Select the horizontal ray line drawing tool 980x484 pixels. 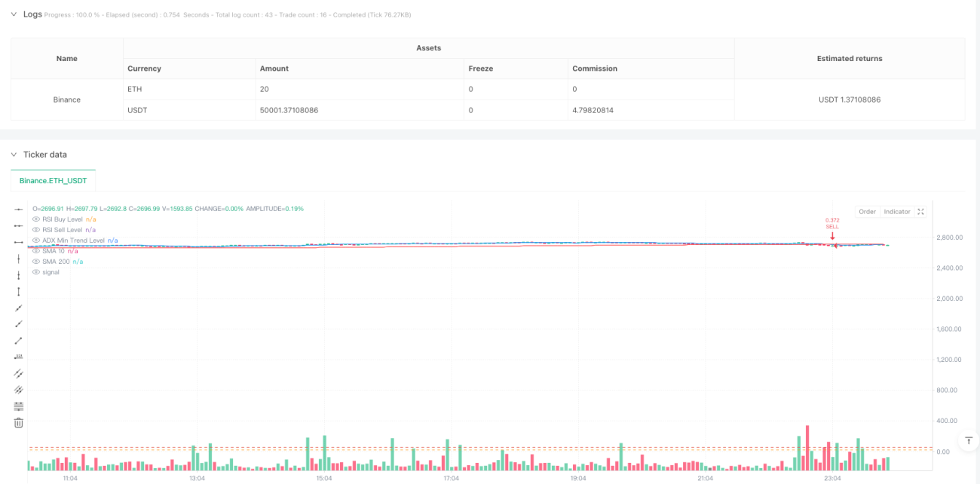pos(19,225)
